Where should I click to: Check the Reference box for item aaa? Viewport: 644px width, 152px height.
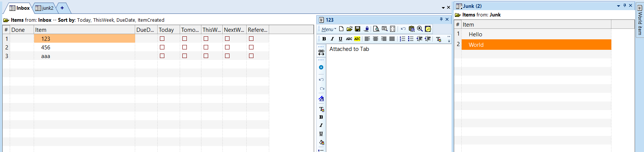(x=251, y=56)
